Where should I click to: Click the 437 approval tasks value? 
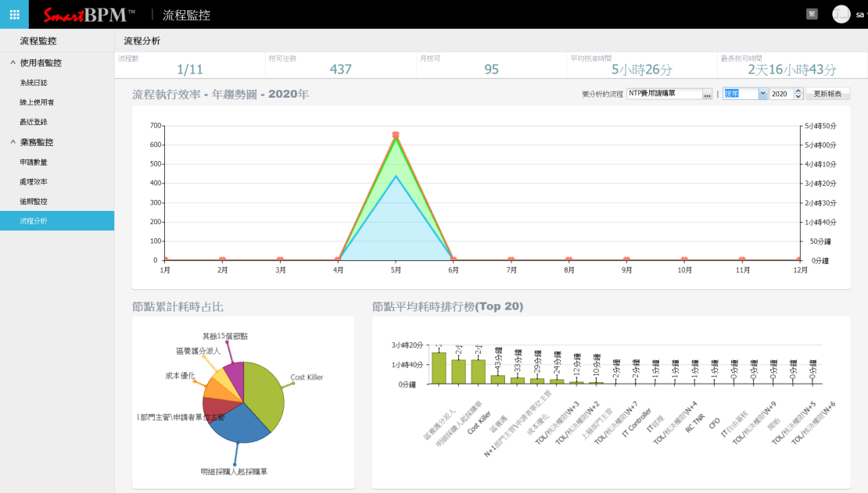tap(340, 70)
